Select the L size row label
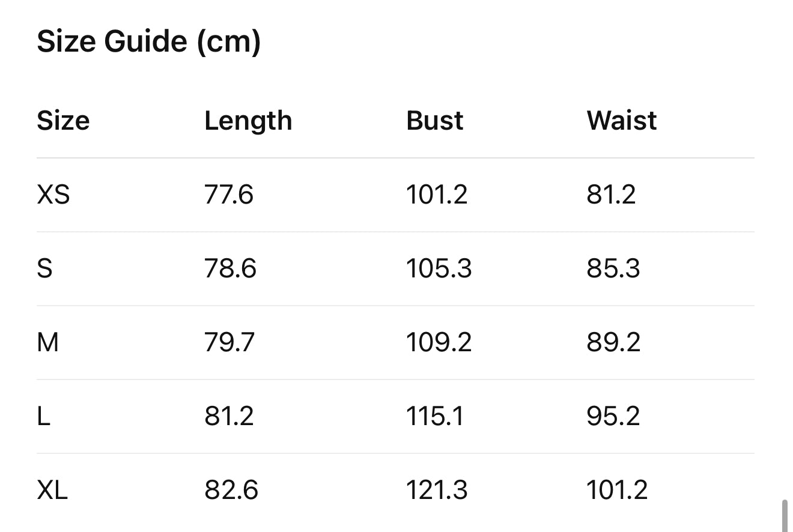 click(x=43, y=416)
